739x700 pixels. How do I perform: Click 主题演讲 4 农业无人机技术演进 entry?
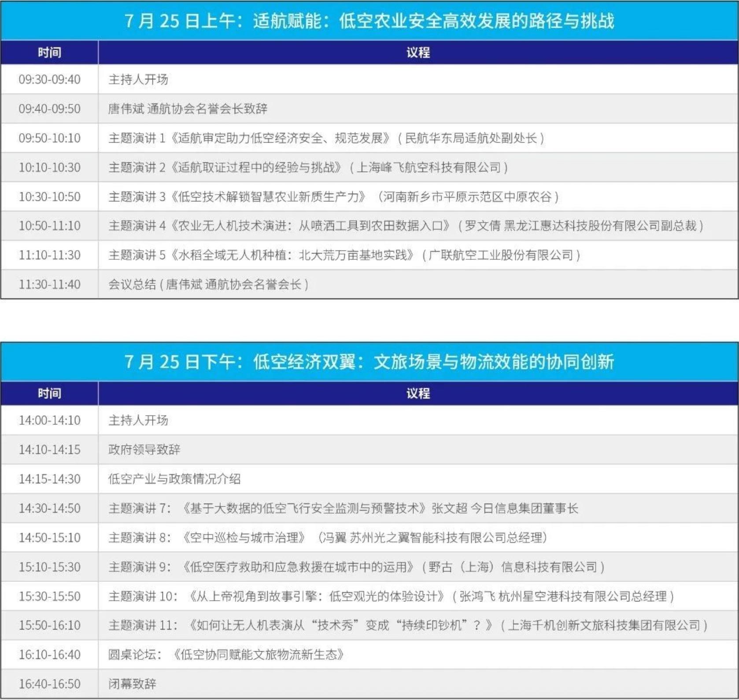[405, 226]
